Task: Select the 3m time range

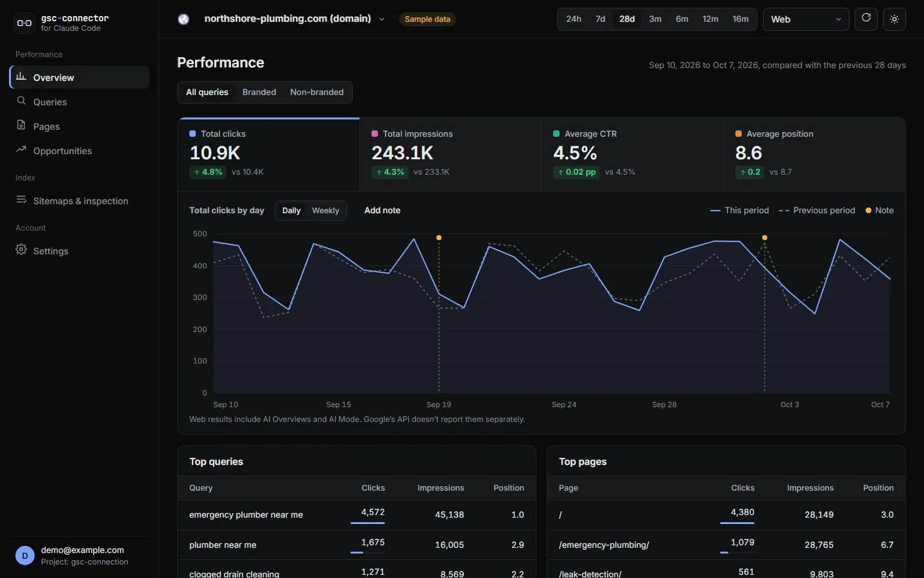Action: (x=655, y=19)
